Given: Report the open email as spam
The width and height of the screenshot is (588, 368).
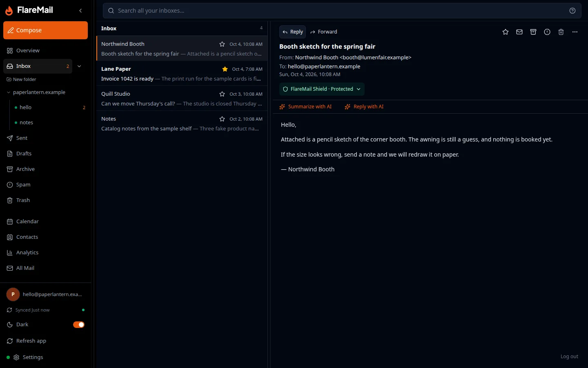Looking at the screenshot, I should [x=547, y=32].
